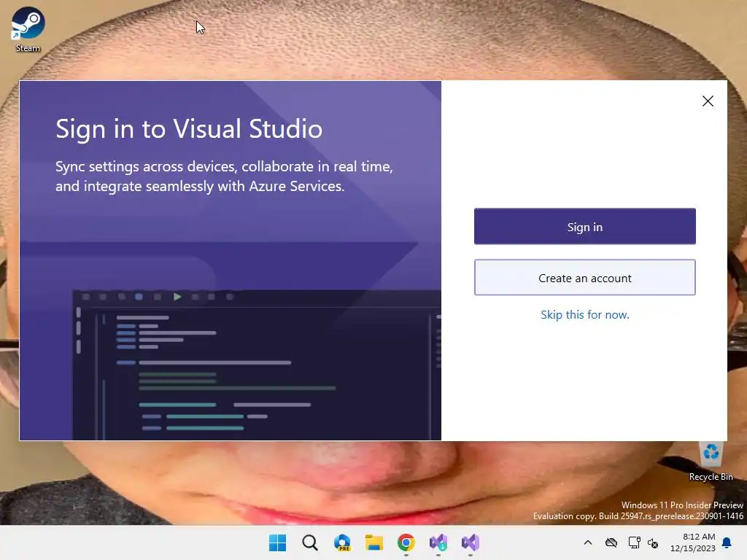Open the Steam desktop shortcut

click(x=28, y=29)
